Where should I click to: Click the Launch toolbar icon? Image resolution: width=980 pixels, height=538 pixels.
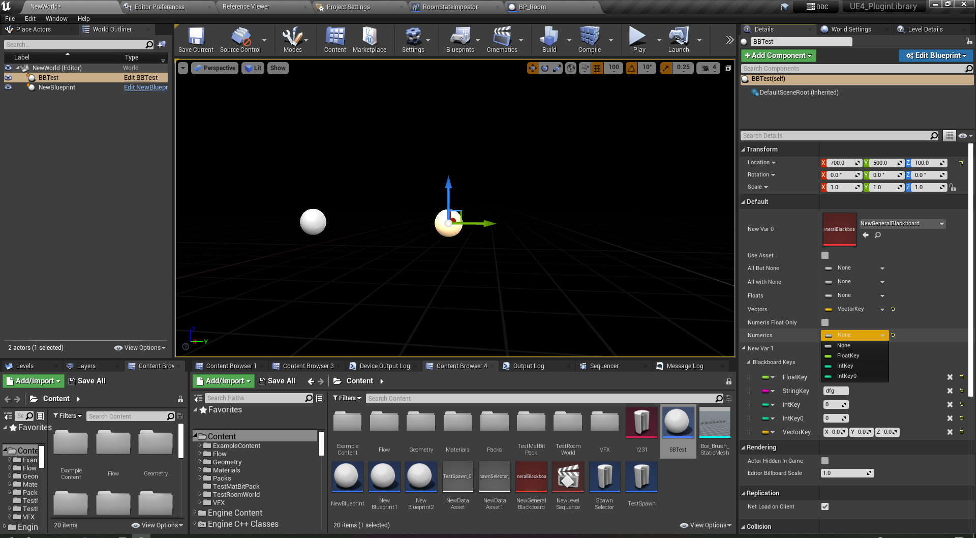click(x=679, y=40)
